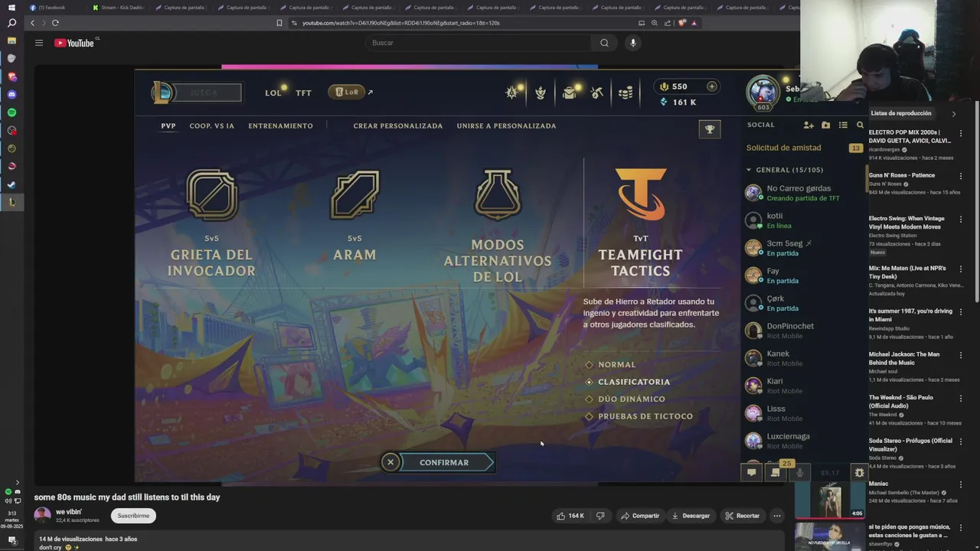Image resolution: width=980 pixels, height=551 pixels.
Task: Select the ARAM mode emblem
Action: point(354,195)
